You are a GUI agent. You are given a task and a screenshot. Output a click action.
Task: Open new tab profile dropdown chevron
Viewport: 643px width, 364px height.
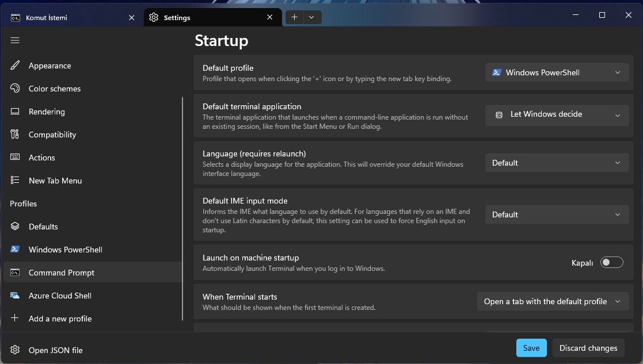tap(312, 17)
